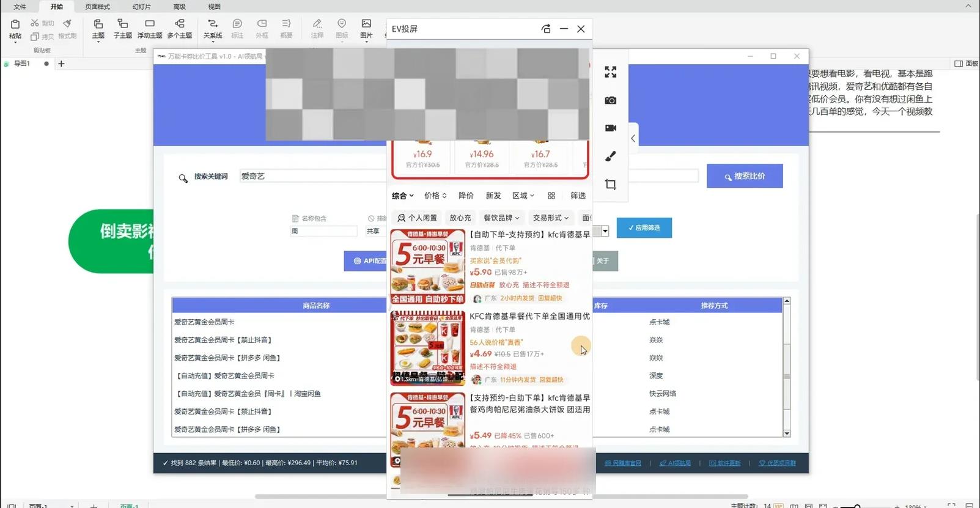Click the 应用筛选 apply filter button
The height and width of the screenshot is (508, 980).
644,227
